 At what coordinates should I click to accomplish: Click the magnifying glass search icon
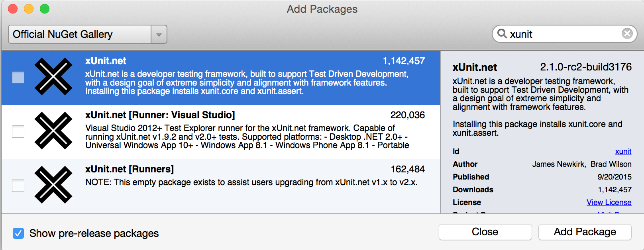click(502, 34)
